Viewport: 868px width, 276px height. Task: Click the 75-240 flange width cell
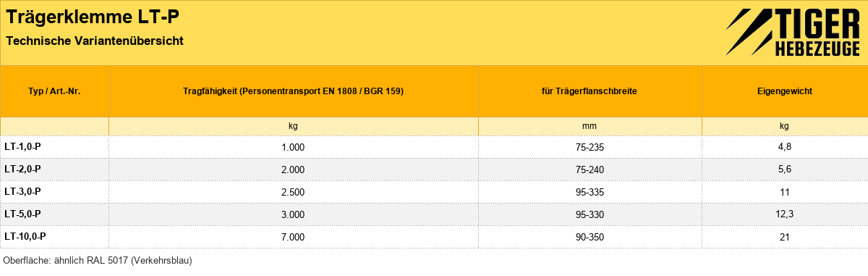(x=590, y=170)
